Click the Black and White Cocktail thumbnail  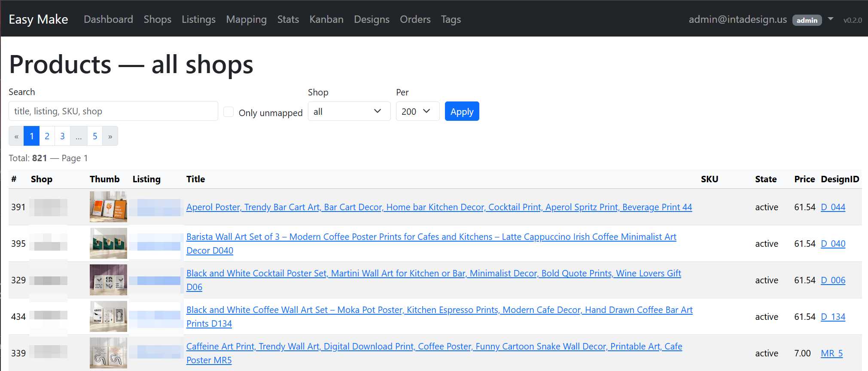coord(108,280)
